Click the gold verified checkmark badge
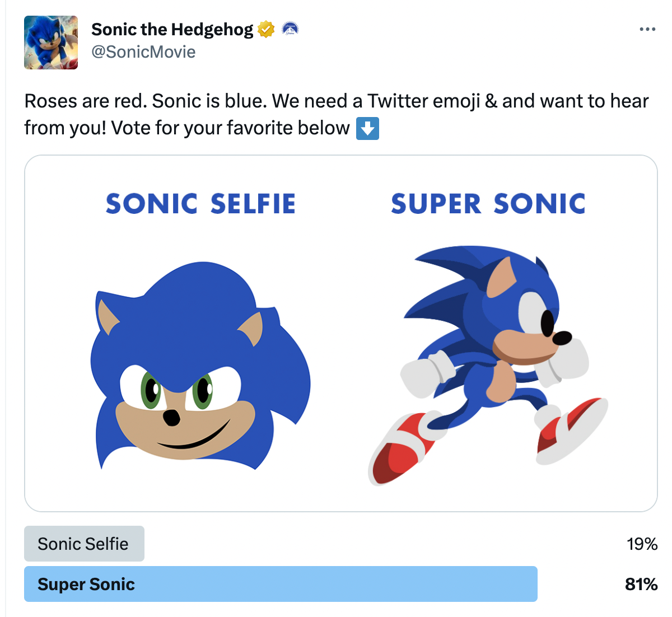 coord(267,29)
